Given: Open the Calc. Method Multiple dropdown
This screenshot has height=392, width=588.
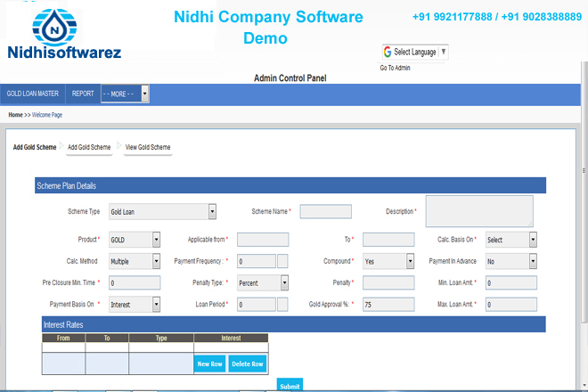Looking at the screenshot, I should tap(135, 261).
